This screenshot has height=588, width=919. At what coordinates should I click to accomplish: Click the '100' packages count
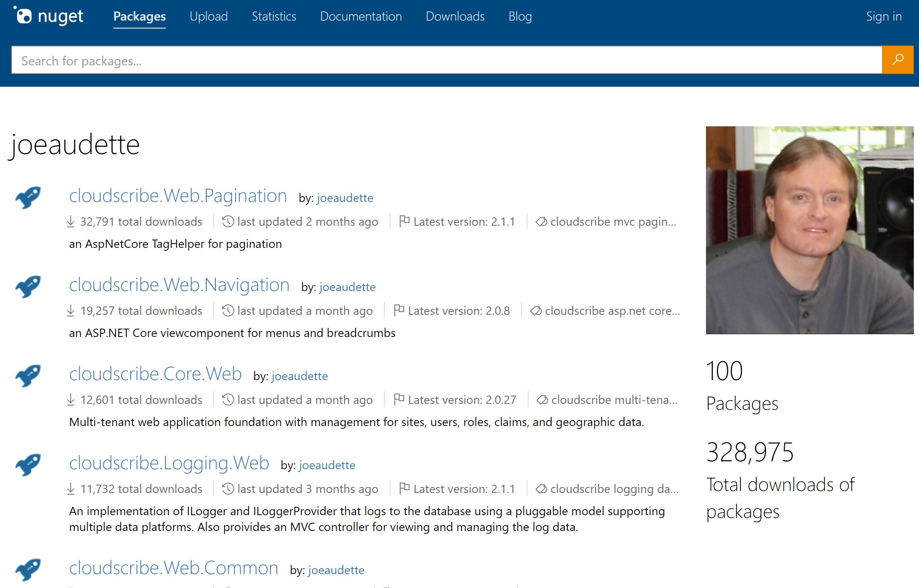coord(724,371)
